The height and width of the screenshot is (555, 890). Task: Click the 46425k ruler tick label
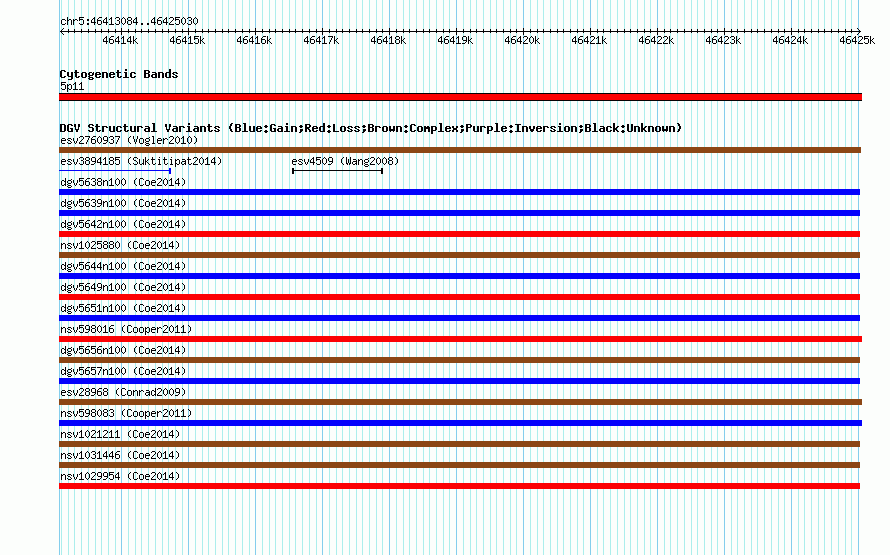click(857, 40)
